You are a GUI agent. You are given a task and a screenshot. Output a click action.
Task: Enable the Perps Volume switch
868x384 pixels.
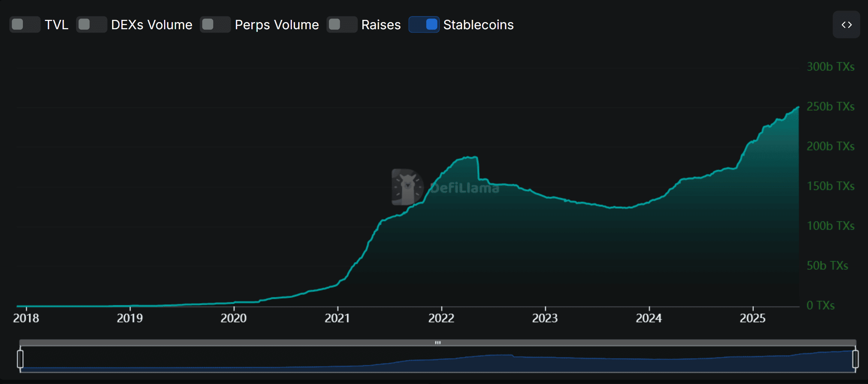pyautogui.click(x=215, y=25)
